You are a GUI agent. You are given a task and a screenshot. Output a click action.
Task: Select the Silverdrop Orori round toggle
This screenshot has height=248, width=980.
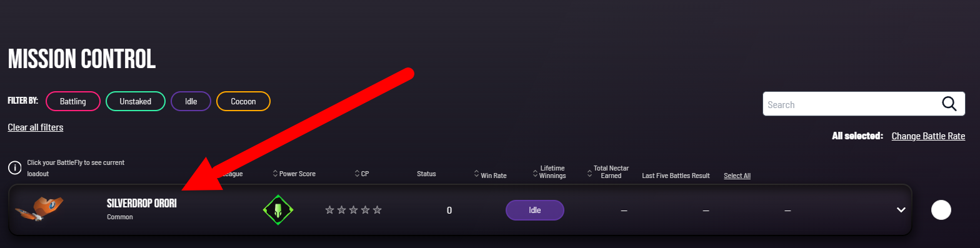click(941, 210)
